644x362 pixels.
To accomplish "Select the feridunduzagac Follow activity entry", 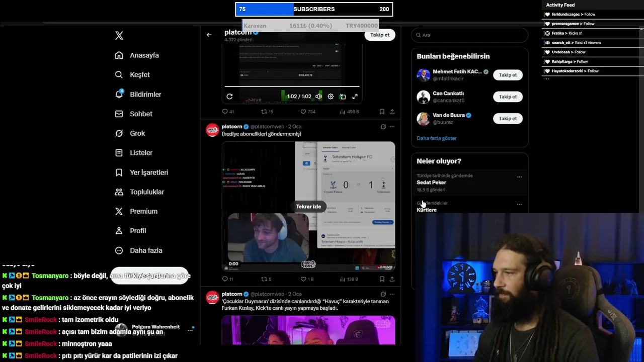I will click(x=573, y=15).
